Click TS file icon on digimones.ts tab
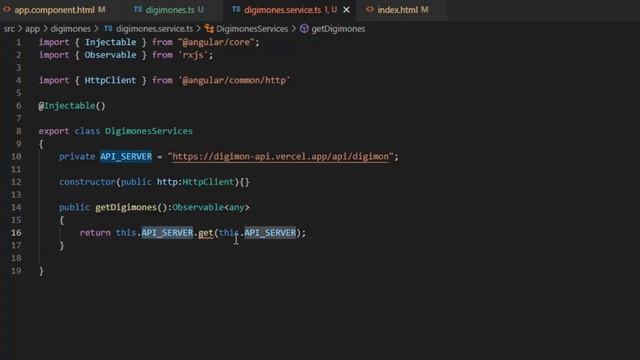 (138, 9)
